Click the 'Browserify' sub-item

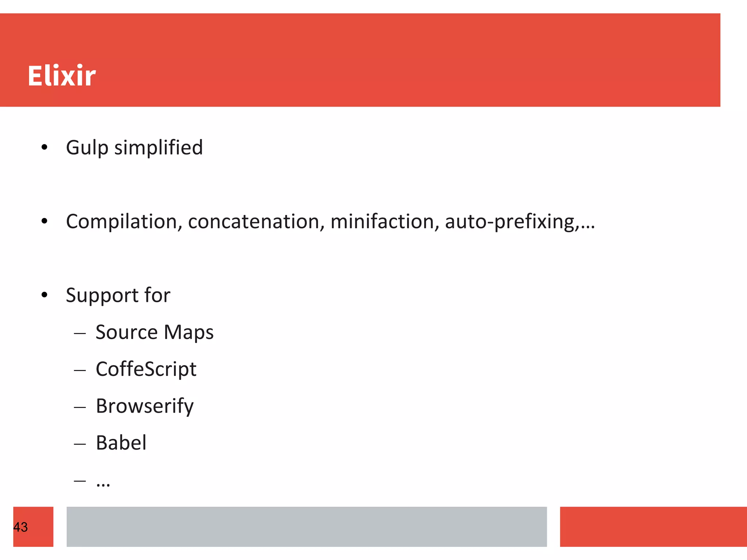pyautogui.click(x=145, y=406)
